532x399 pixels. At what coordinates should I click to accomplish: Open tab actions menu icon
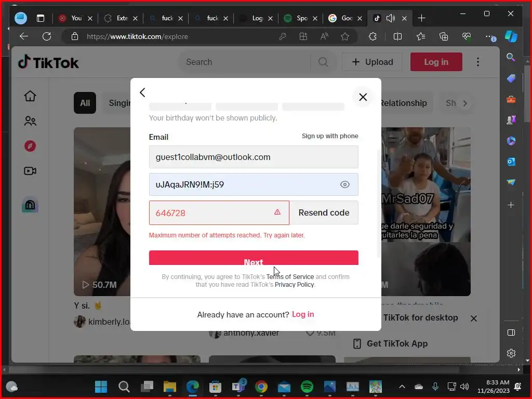[41, 18]
